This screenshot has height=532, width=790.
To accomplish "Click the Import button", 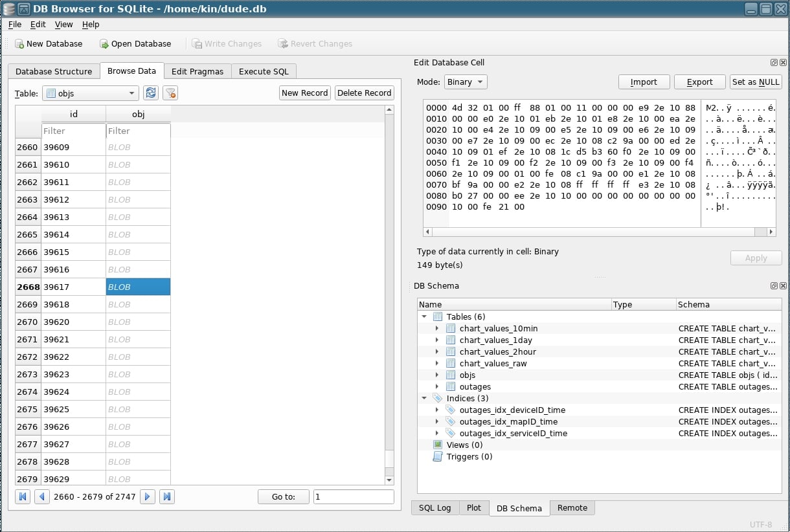I will (644, 82).
